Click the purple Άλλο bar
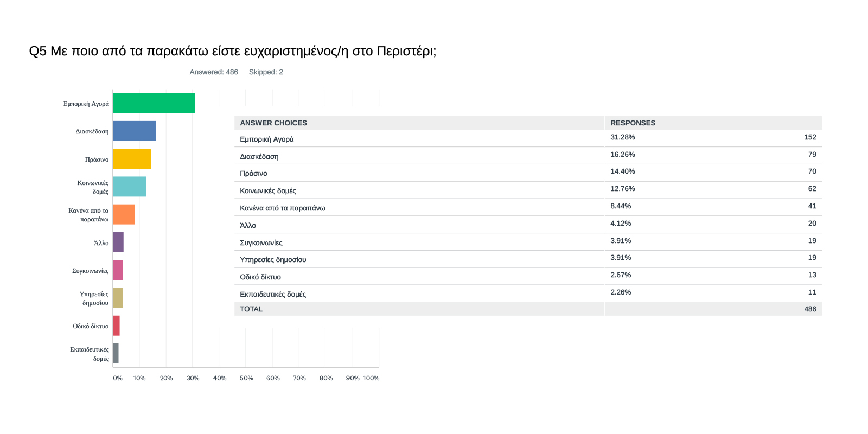Image resolution: width=868 pixels, height=434 pixels. tap(118, 242)
